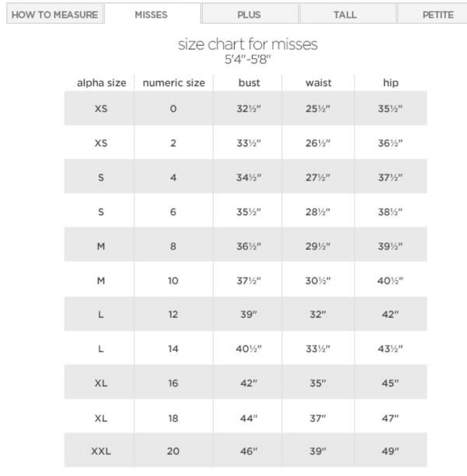Click the hip column header

click(390, 83)
